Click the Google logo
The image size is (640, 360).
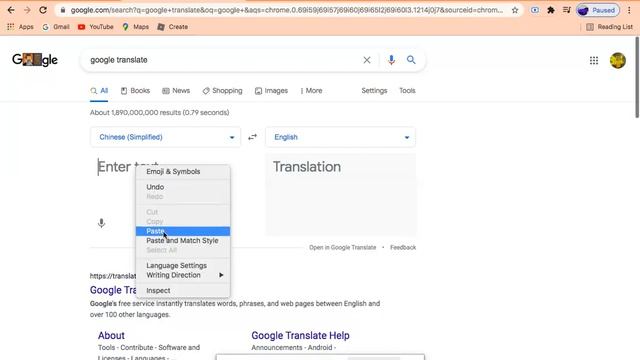35,60
